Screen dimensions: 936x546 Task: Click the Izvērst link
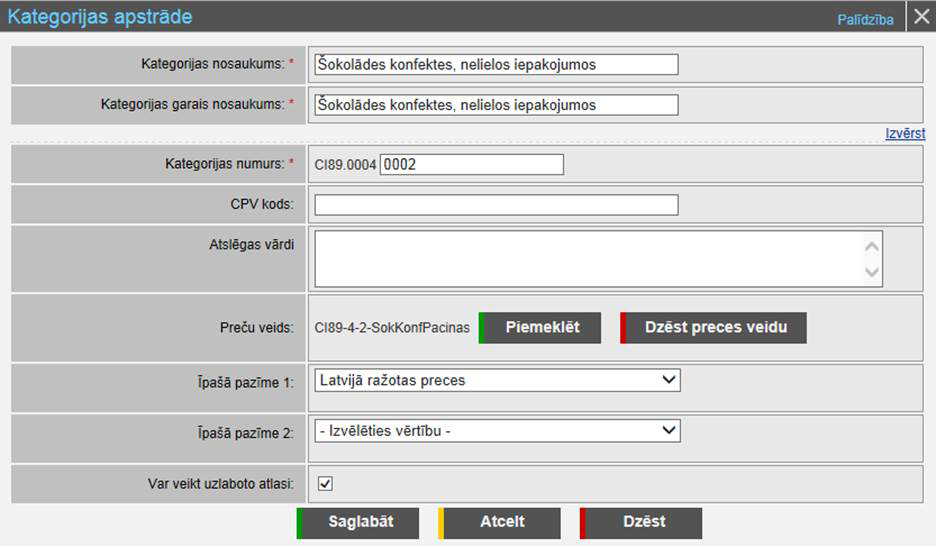pyautogui.click(x=904, y=133)
